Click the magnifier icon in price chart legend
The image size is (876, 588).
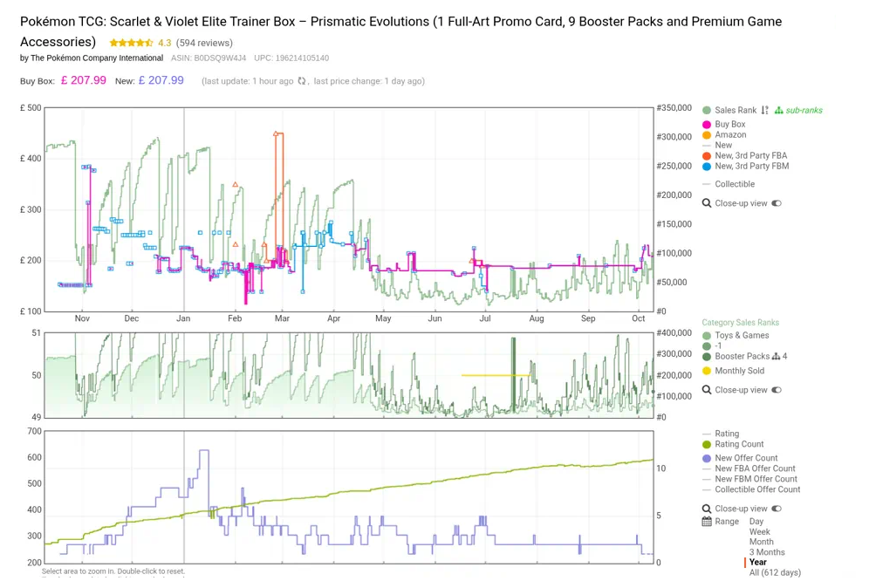pos(707,203)
